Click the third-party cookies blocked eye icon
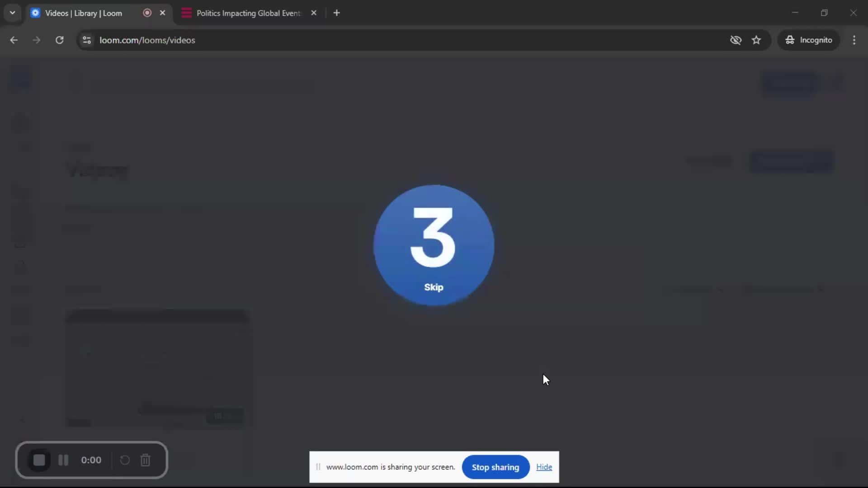Image resolution: width=868 pixels, height=488 pixels. click(736, 40)
